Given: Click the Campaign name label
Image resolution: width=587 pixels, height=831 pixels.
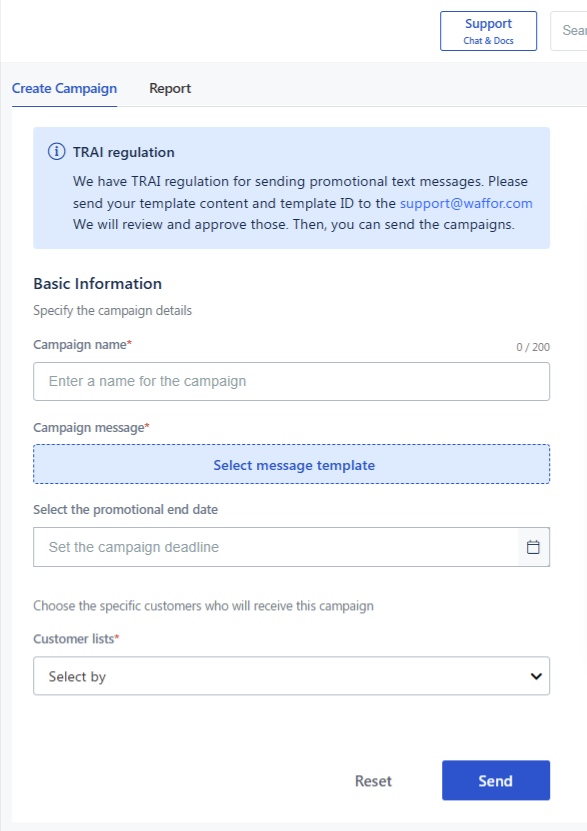Looking at the screenshot, I should 82,344.
